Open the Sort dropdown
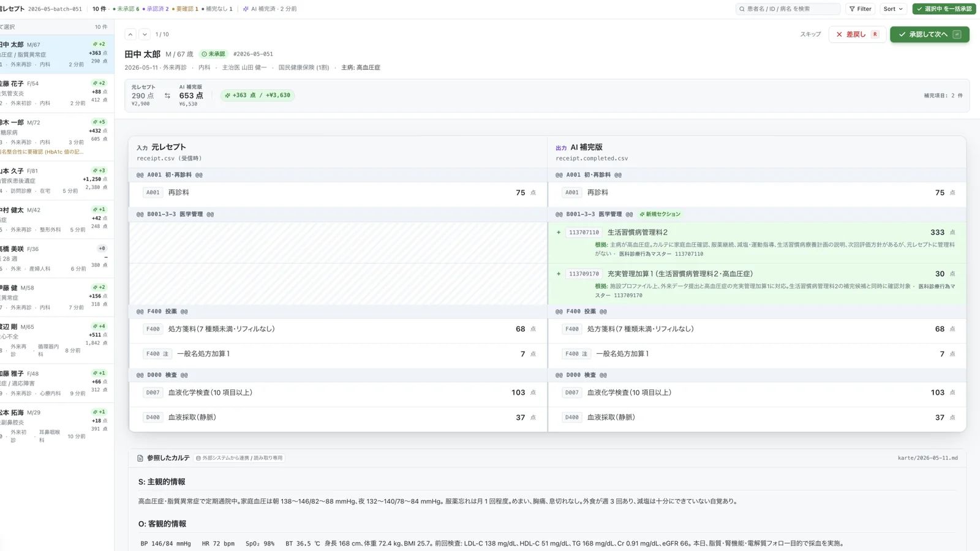Image resolution: width=980 pixels, height=551 pixels. click(x=893, y=9)
